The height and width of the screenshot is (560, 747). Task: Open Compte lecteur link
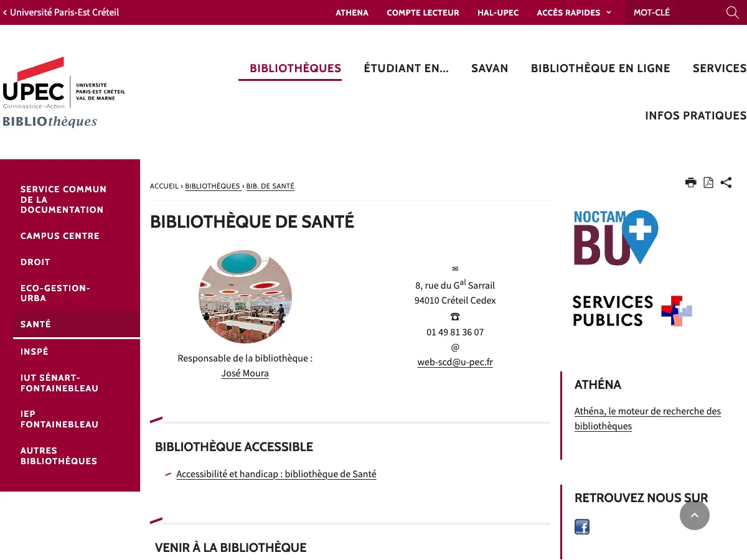pos(423,12)
